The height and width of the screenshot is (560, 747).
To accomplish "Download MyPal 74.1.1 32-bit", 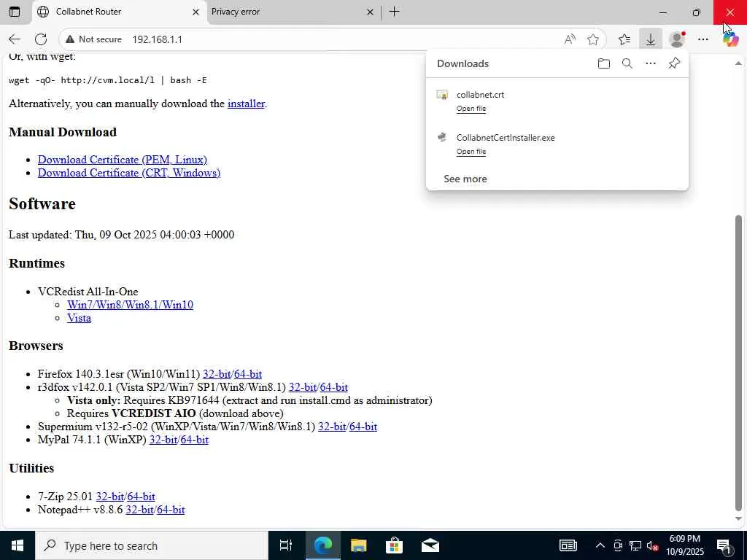I will pyautogui.click(x=163, y=440).
